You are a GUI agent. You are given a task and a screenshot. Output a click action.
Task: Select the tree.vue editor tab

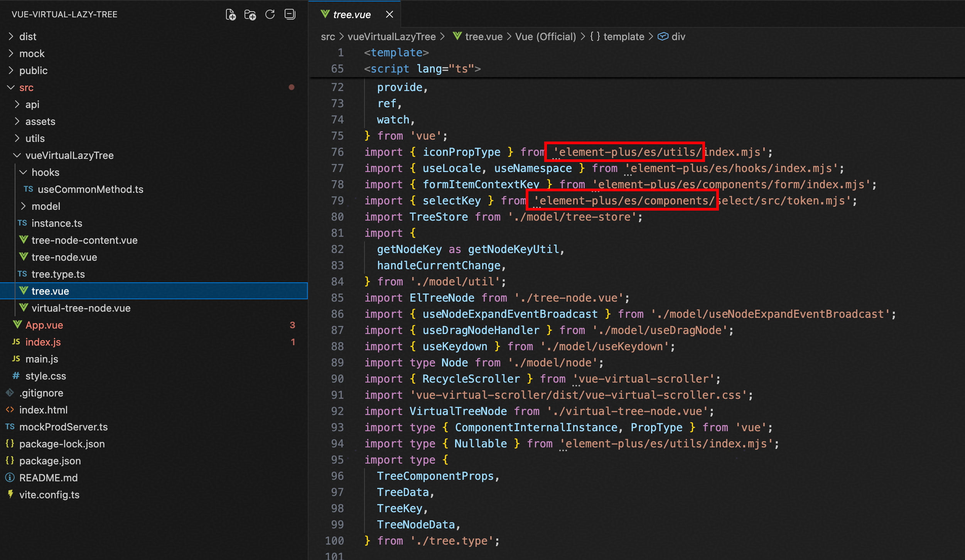(x=351, y=15)
